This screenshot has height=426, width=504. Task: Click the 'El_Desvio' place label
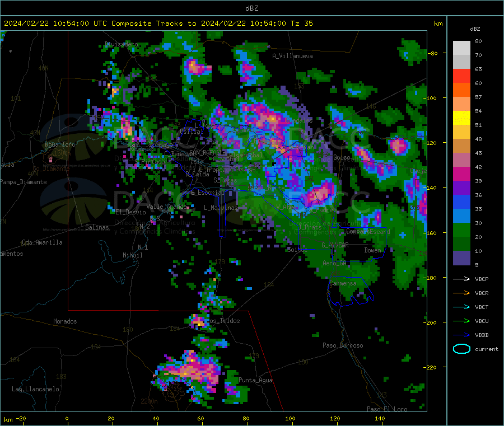coord(130,212)
